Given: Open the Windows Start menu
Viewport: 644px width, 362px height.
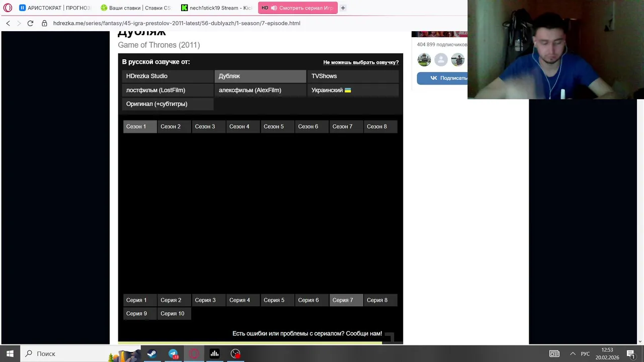Looking at the screenshot, I should click(x=10, y=353).
